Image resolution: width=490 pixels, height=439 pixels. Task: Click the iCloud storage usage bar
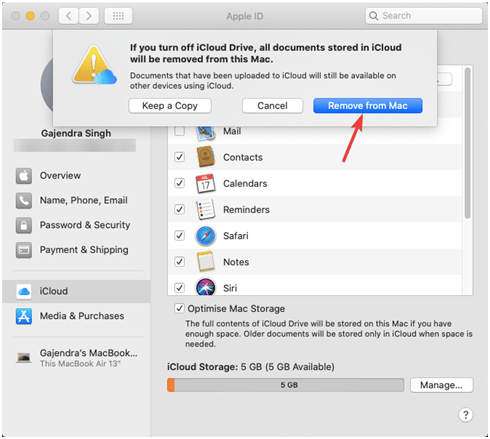[286, 385]
